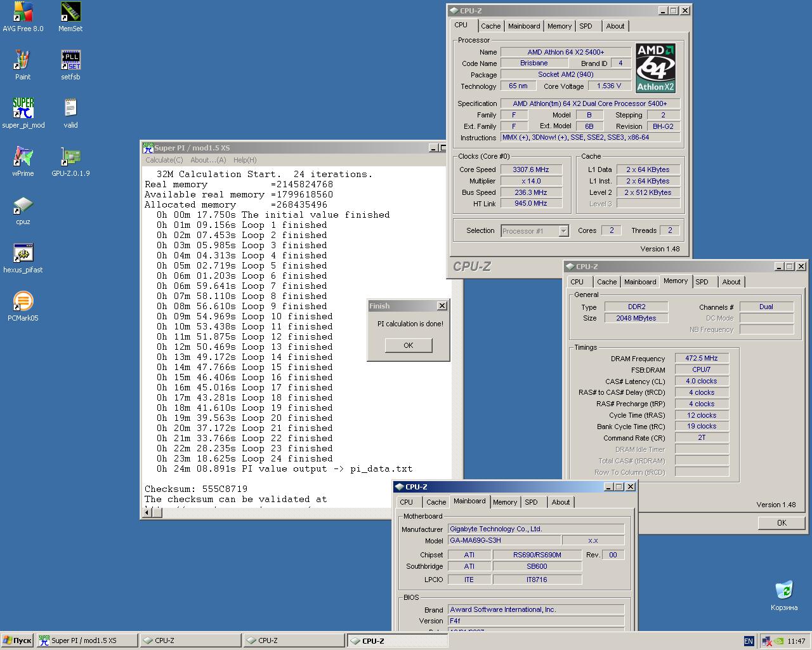Click the HT Link 945.0 MHz value

pyautogui.click(x=531, y=203)
